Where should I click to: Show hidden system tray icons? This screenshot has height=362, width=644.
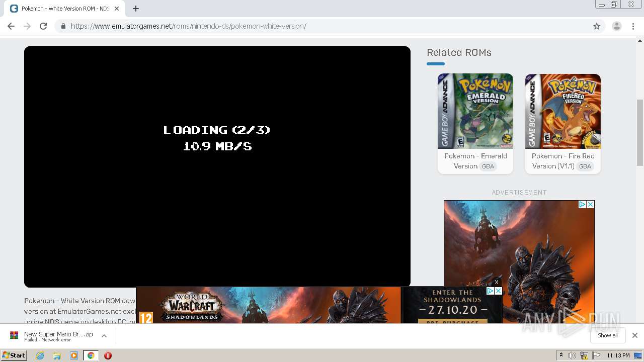coord(561,355)
